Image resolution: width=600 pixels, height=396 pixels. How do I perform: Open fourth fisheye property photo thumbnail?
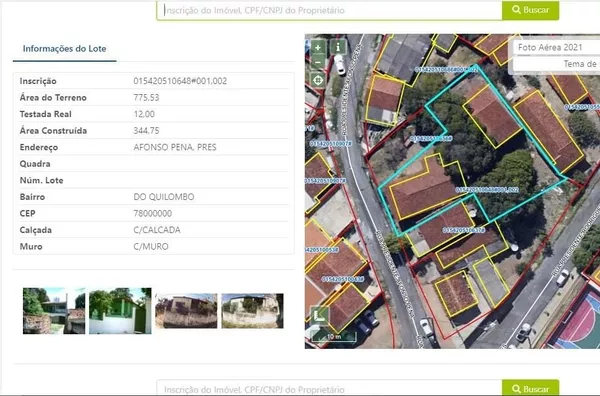coord(253,311)
